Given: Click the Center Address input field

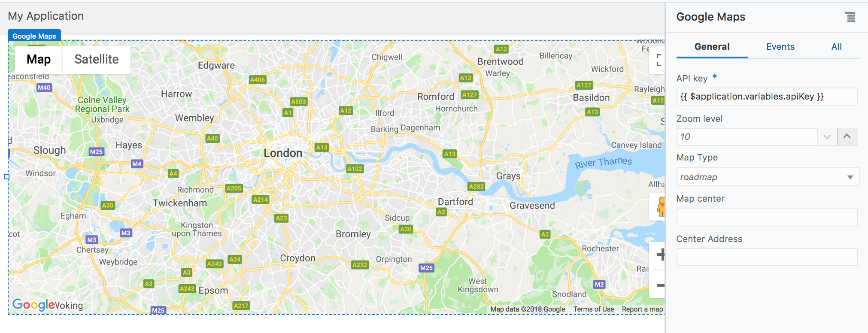Looking at the screenshot, I should (x=766, y=257).
